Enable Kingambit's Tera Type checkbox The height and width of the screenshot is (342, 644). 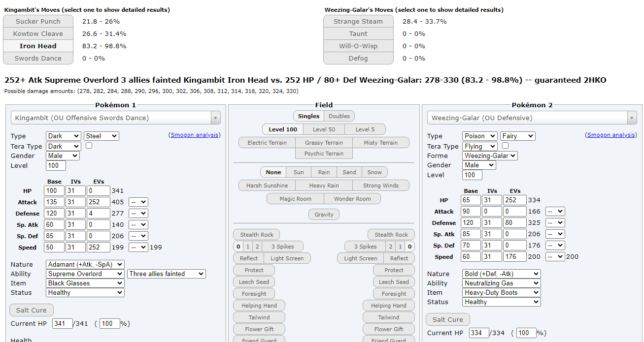point(89,146)
